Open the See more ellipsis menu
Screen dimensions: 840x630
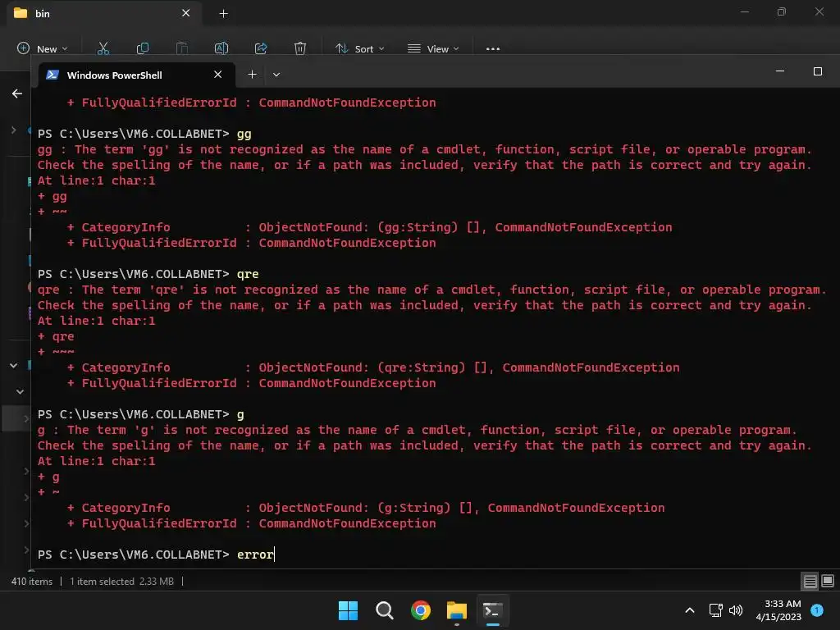(493, 48)
